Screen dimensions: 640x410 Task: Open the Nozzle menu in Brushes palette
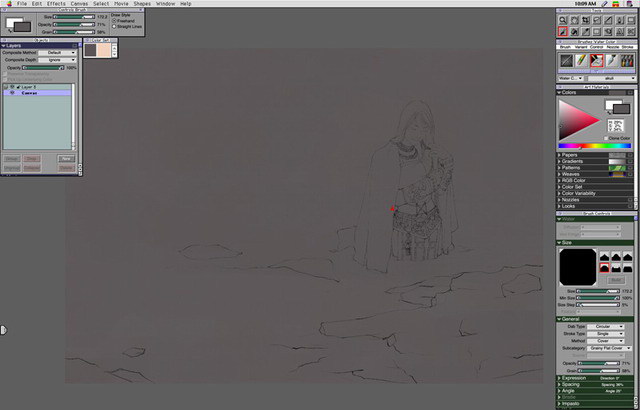click(x=612, y=47)
